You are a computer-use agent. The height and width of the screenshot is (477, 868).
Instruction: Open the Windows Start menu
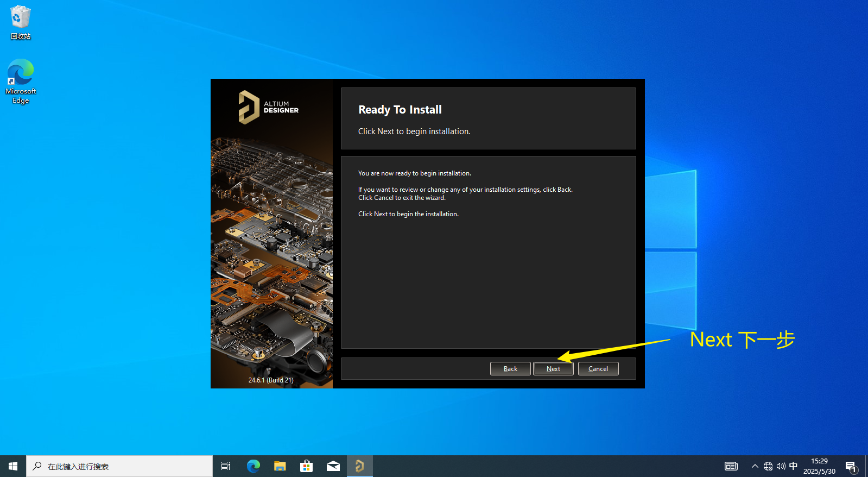pyautogui.click(x=13, y=466)
